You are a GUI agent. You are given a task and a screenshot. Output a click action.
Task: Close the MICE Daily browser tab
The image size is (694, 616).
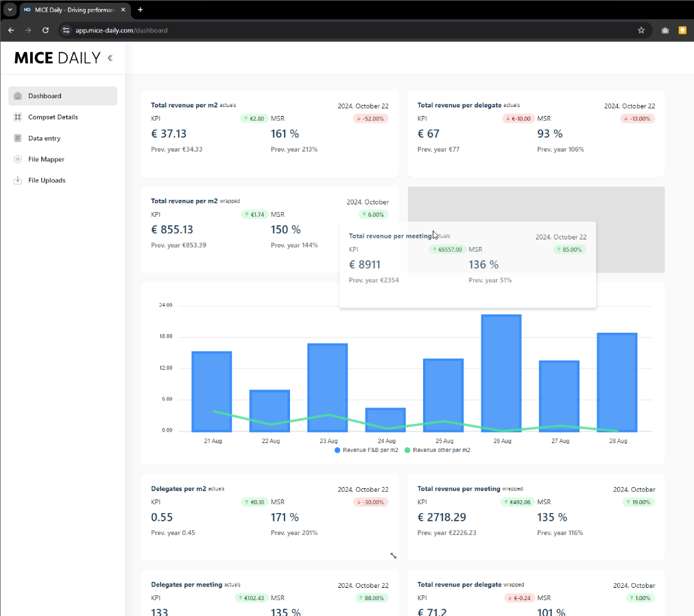(123, 10)
